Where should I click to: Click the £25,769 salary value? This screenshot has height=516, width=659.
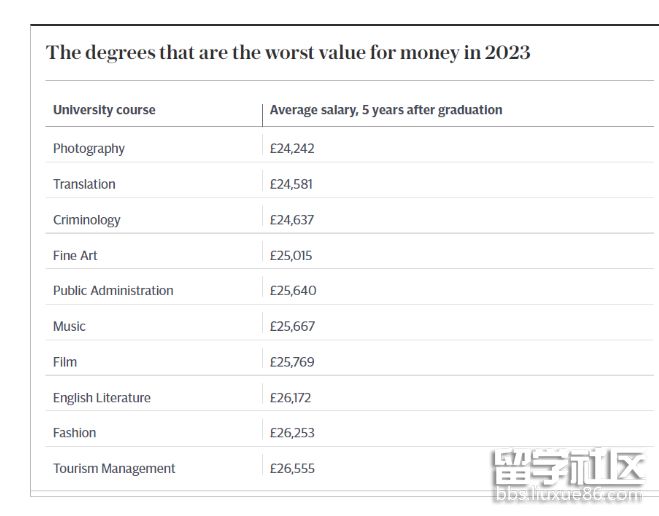(x=292, y=362)
